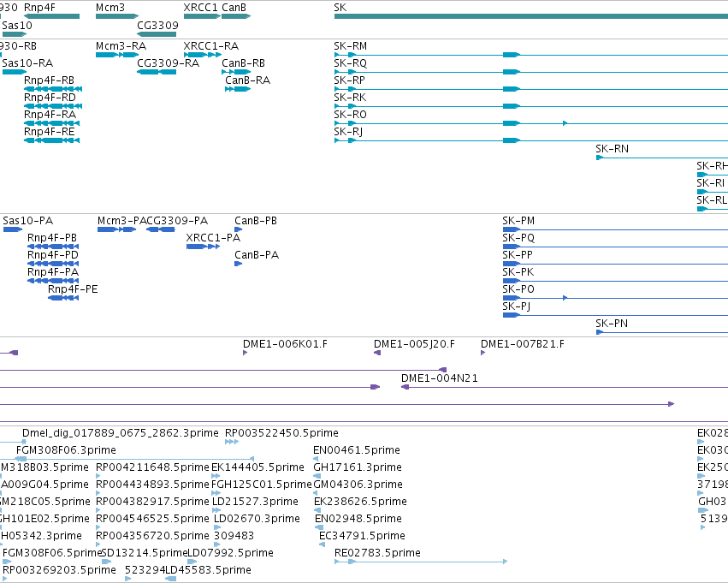
Task: Select GH17161.3prime EST label
Action: (358, 467)
